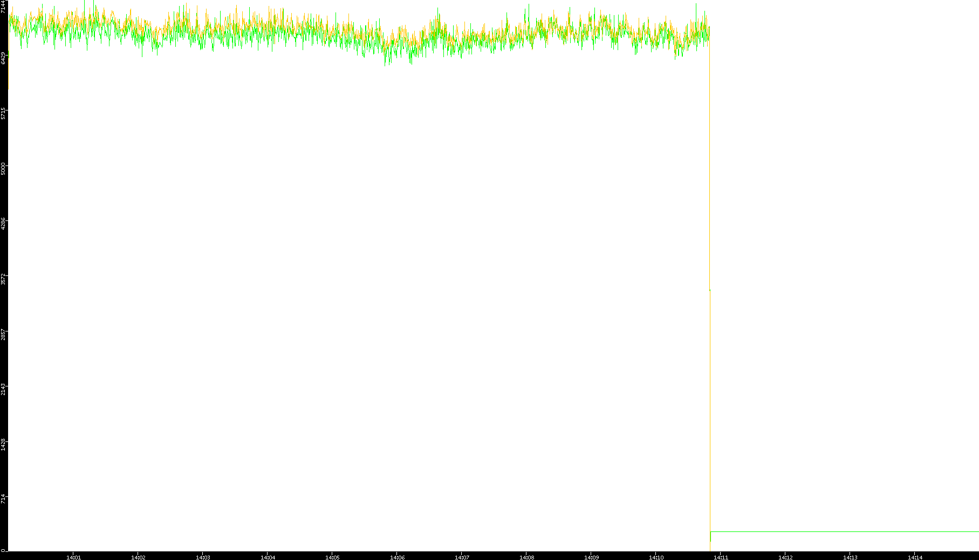The width and height of the screenshot is (979, 560).
Task: Select the 4286 vertical axis value
Action: 4,224
